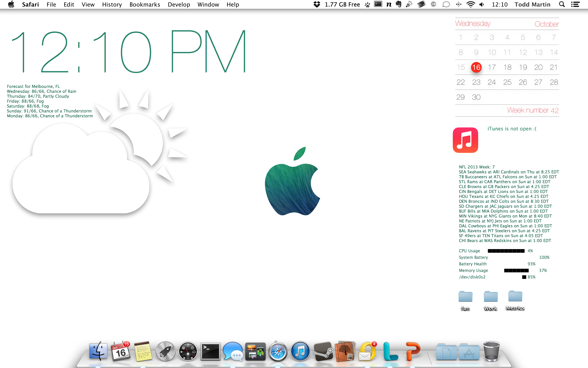The image size is (588, 368).
Task: Open the File menu
Action: point(51,4)
